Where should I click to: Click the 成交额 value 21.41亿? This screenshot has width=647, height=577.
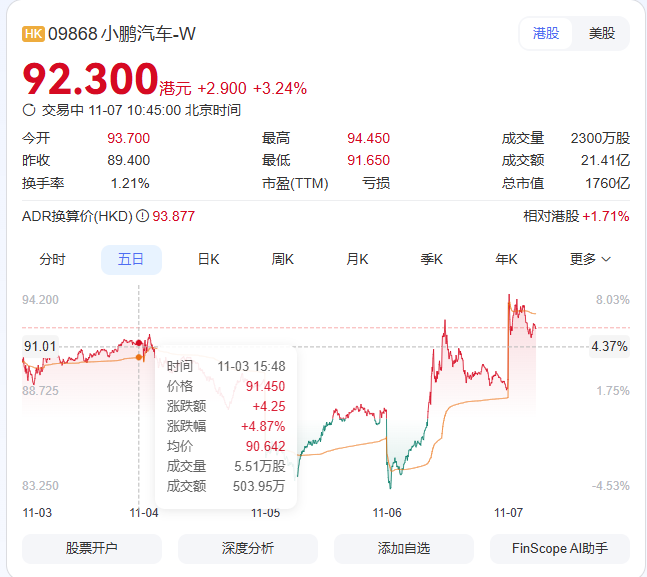(x=605, y=160)
